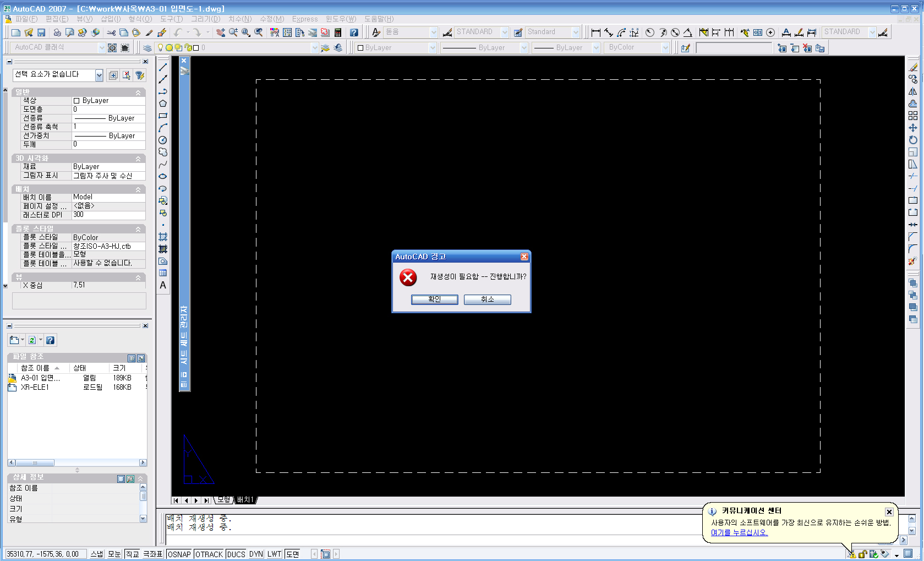Select the Line draw tool

[163, 67]
